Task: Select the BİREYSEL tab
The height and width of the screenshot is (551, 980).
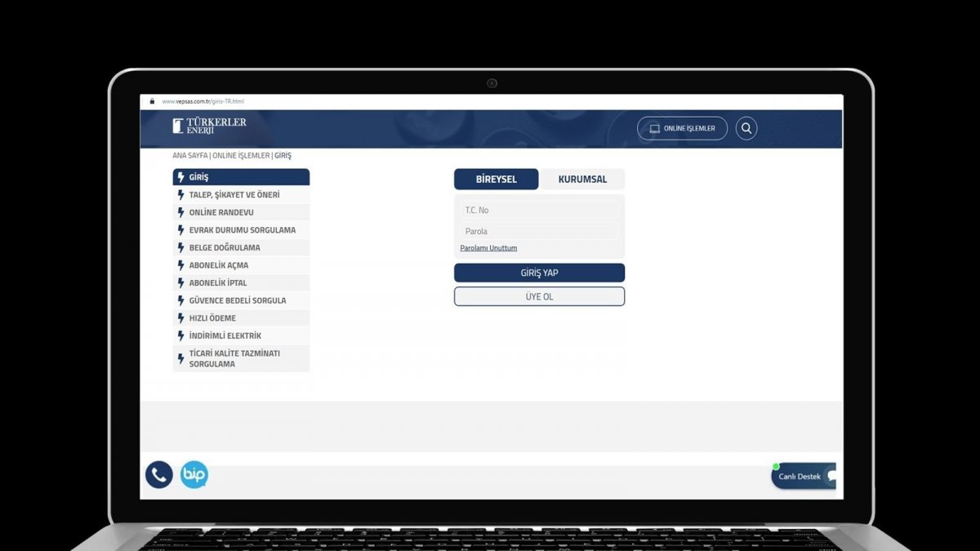Action: pyautogui.click(x=496, y=179)
